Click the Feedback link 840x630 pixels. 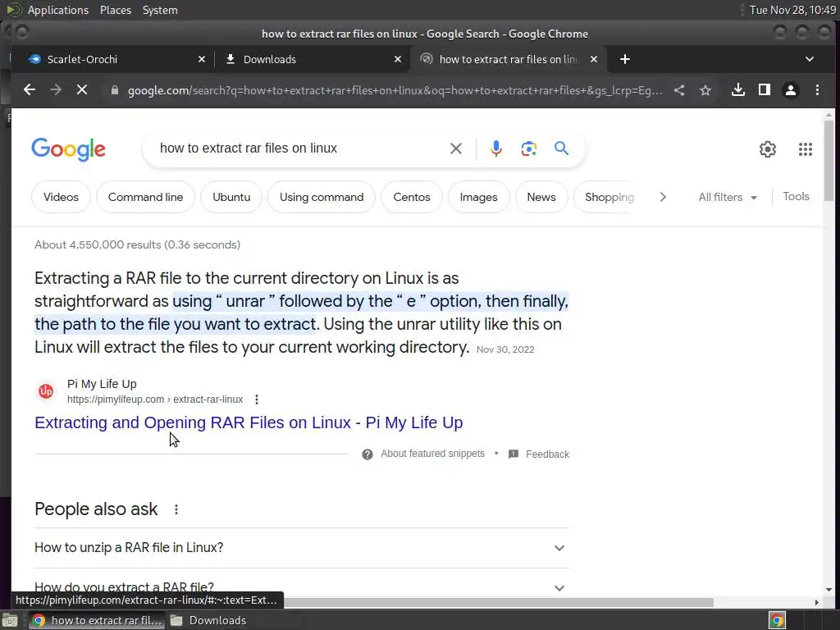coord(547,454)
